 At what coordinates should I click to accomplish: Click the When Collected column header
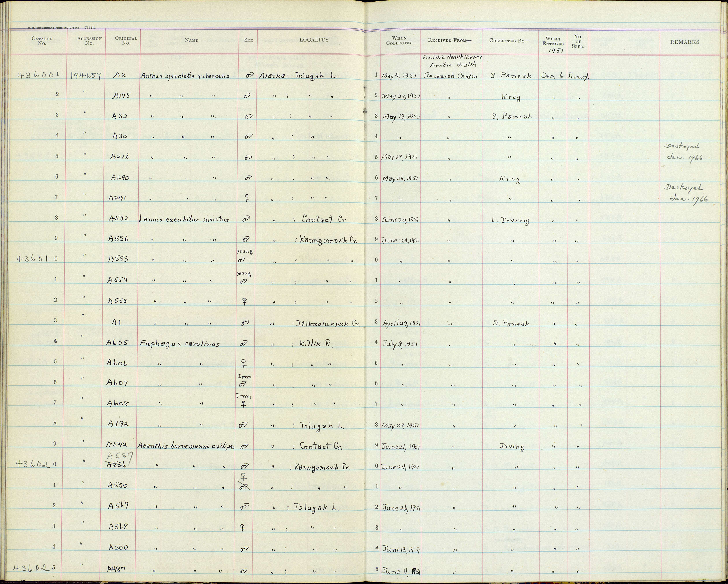point(399,41)
